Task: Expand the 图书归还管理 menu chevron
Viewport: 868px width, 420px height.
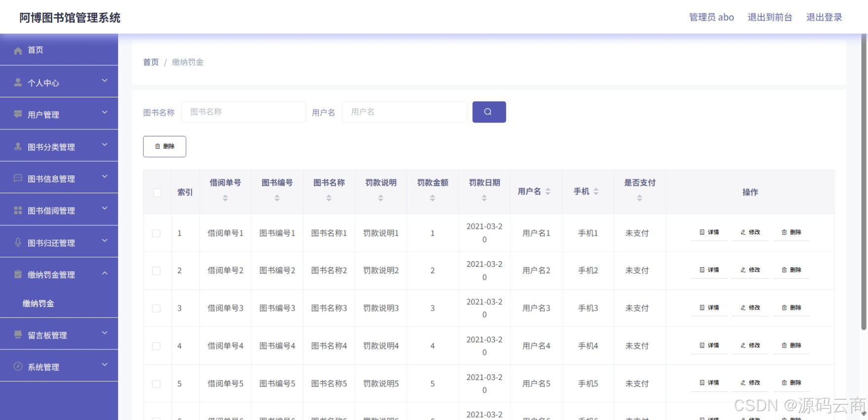Action: pos(105,241)
